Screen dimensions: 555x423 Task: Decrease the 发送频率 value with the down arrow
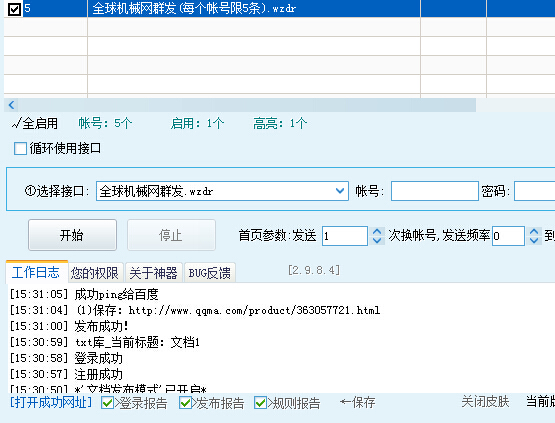(x=534, y=241)
